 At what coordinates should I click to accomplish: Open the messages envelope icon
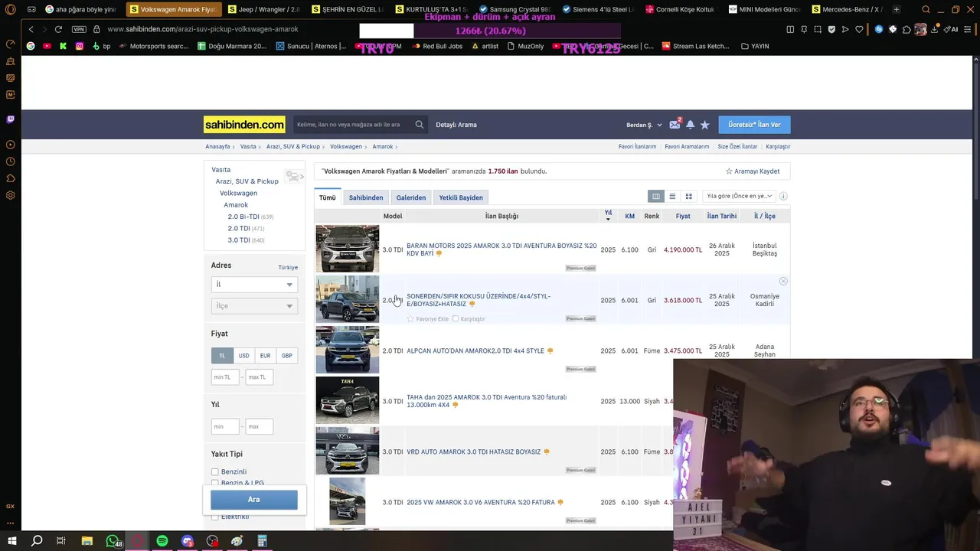pos(675,125)
